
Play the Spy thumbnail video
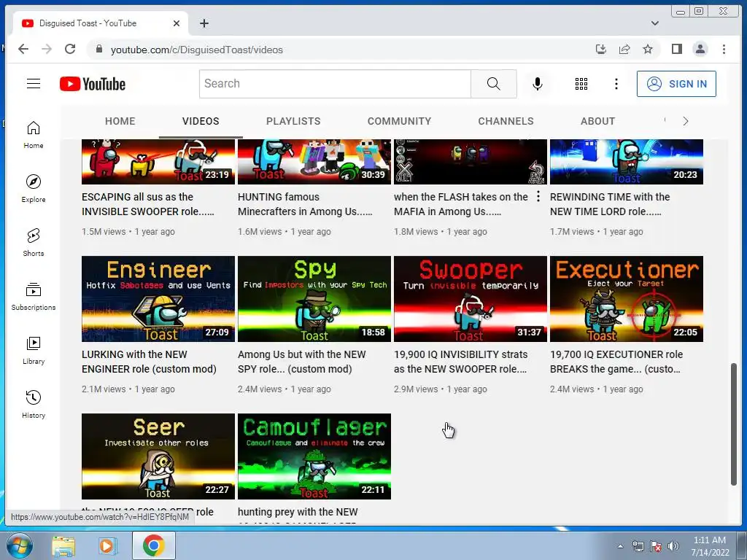tap(314, 299)
